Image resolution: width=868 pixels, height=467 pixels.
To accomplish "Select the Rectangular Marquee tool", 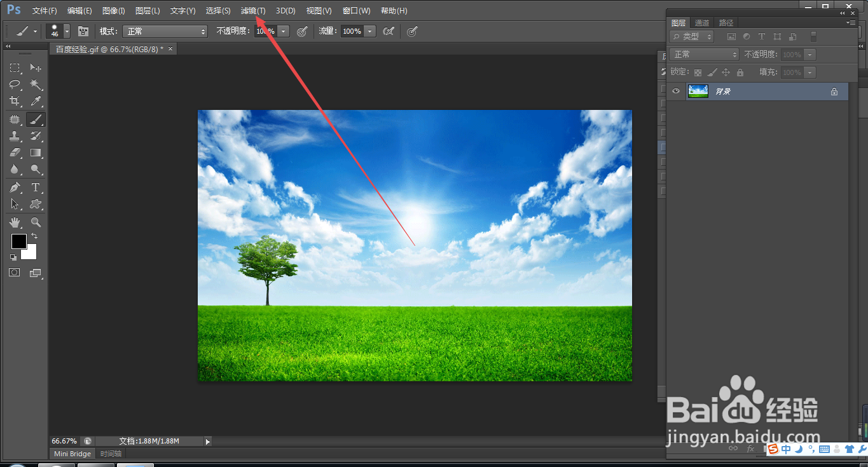I will pos(15,68).
